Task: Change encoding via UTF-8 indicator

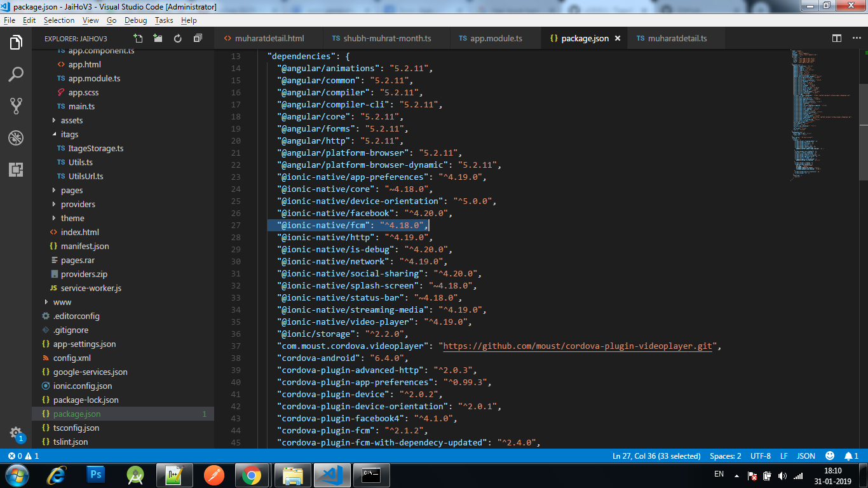Action: click(x=761, y=456)
